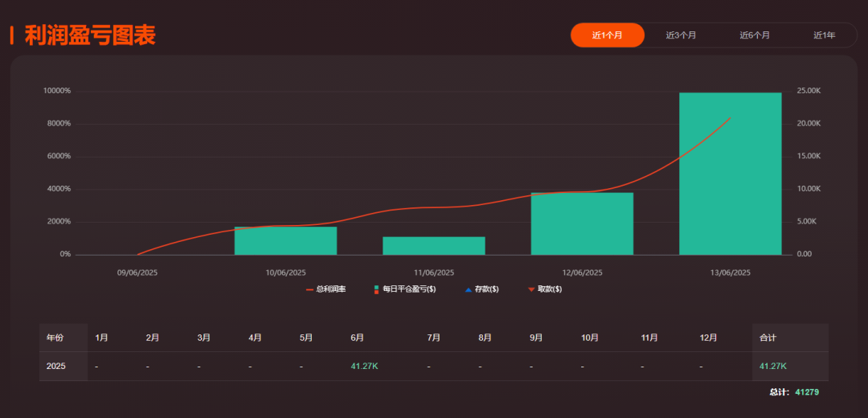Toggle the 每日平仓盈亏($) legend series
This screenshot has width=868, height=418.
point(405,289)
